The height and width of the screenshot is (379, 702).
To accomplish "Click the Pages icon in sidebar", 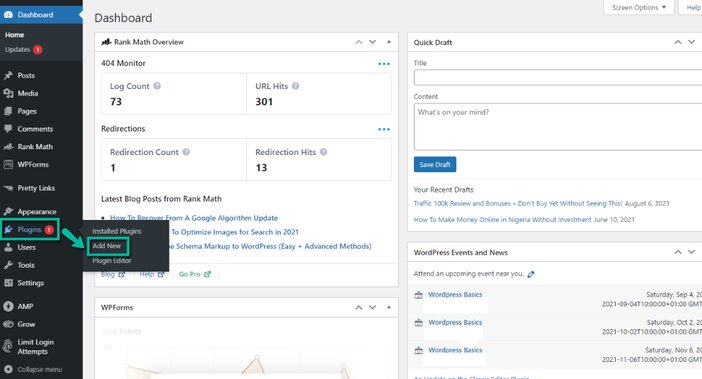I will click(x=8, y=111).
